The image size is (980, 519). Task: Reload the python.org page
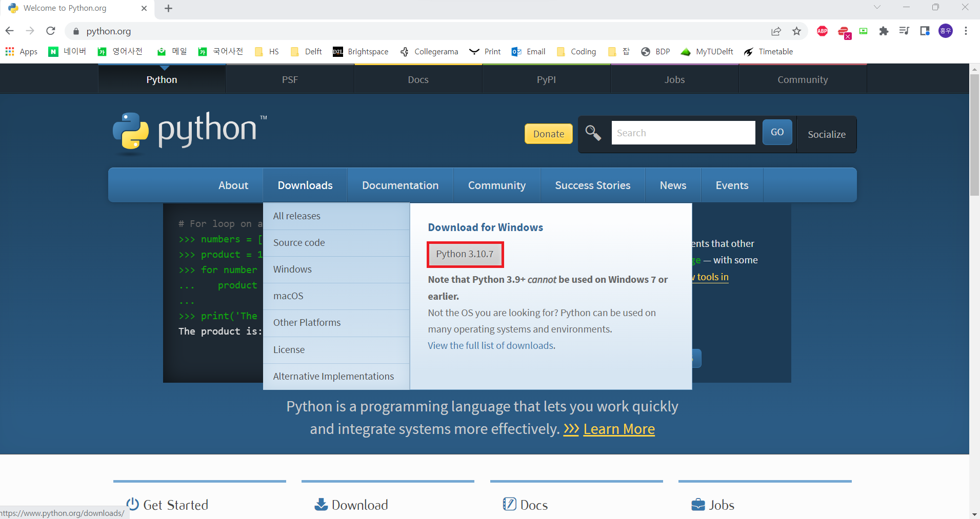pyautogui.click(x=50, y=31)
